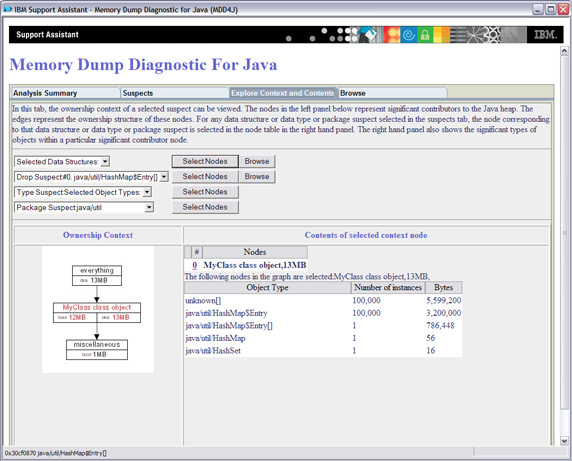The width and height of the screenshot is (572, 461).
Task: Click Select Nodes for Drop Suspect row
Action: 205,177
